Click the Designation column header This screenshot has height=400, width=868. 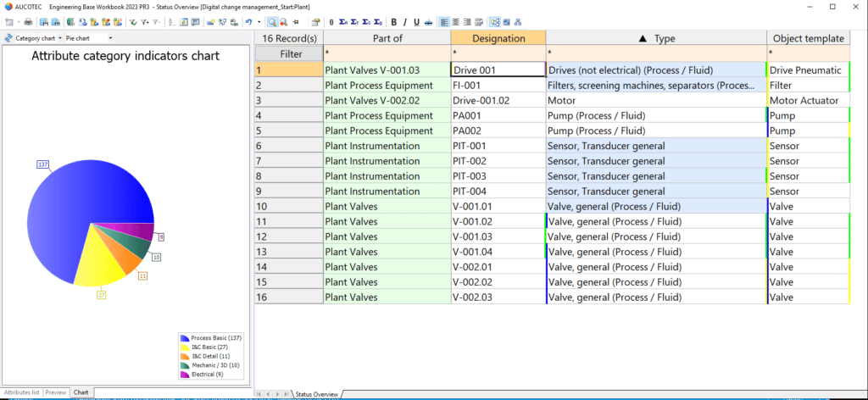point(498,38)
